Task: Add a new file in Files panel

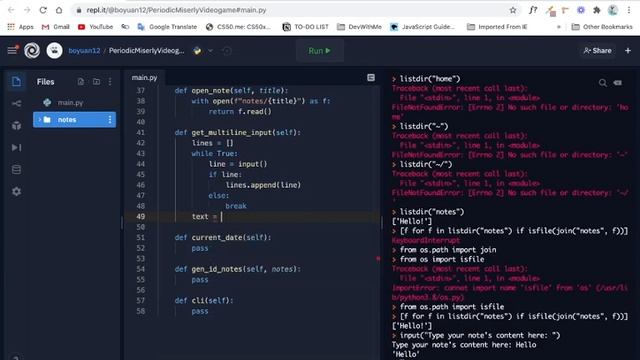Action: click(x=81, y=82)
